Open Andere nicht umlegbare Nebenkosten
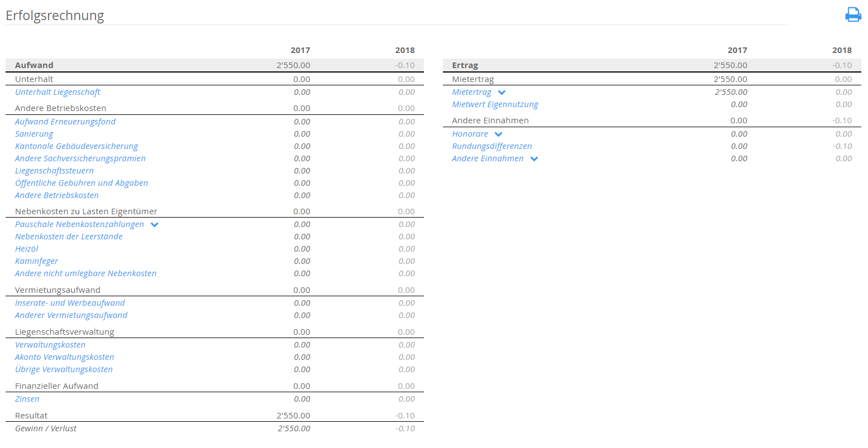Viewport: 868px width, 448px height. click(86, 273)
